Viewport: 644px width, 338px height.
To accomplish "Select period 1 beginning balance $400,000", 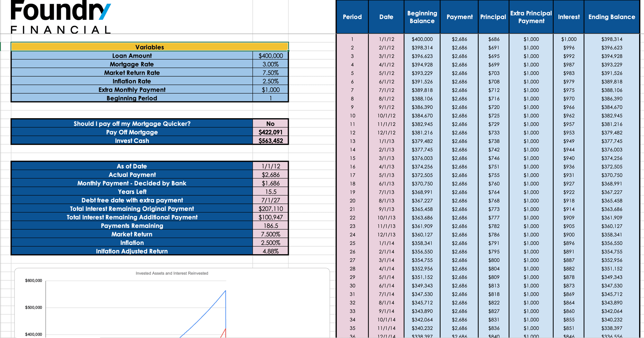I will pyautogui.click(x=422, y=39).
